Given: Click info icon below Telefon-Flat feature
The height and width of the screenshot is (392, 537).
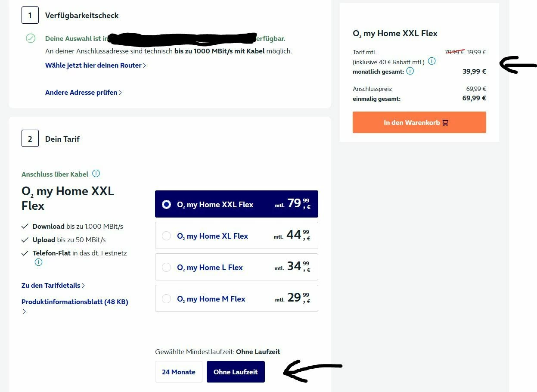Looking at the screenshot, I should pyautogui.click(x=39, y=262).
